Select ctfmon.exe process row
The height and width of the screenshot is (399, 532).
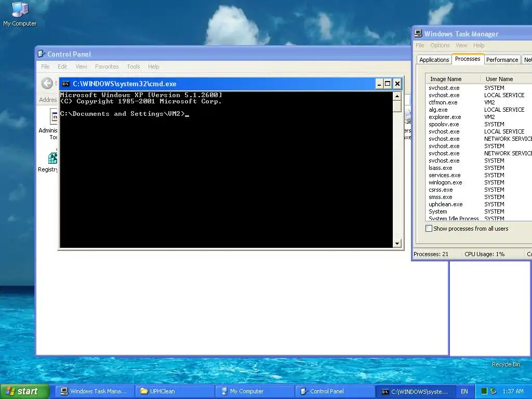click(x=478, y=102)
